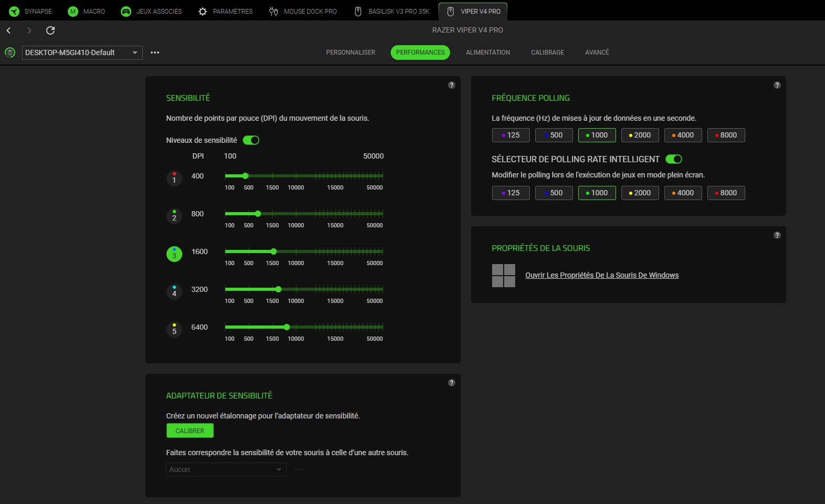
Task: Set polling frequency to 8000 Hz
Action: click(x=726, y=135)
